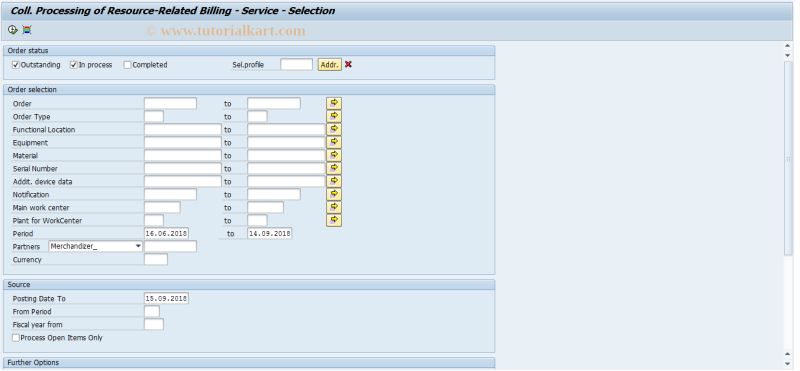The width and height of the screenshot is (800, 371).
Task: Focus the Order Type to field
Action: pos(257,117)
